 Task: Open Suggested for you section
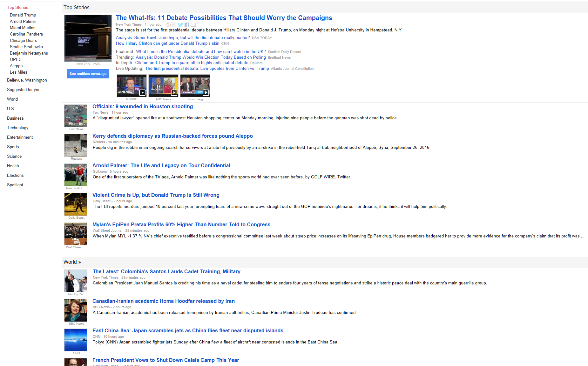coord(24,90)
